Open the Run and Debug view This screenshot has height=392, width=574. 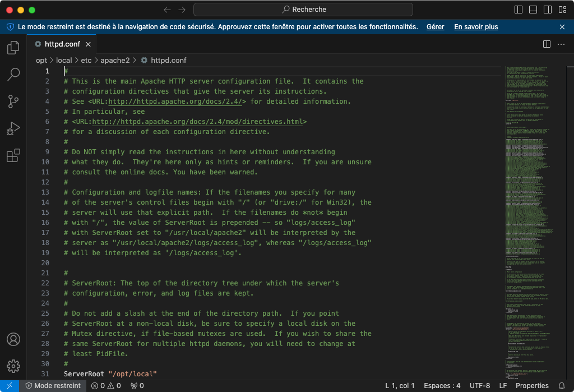13,129
